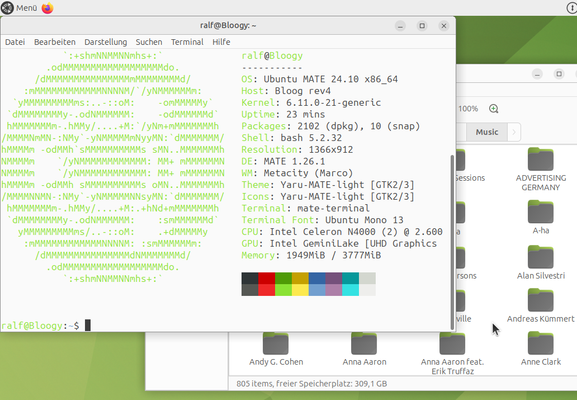Click the dark red color block
The height and width of the screenshot is (400, 577).
click(266, 278)
